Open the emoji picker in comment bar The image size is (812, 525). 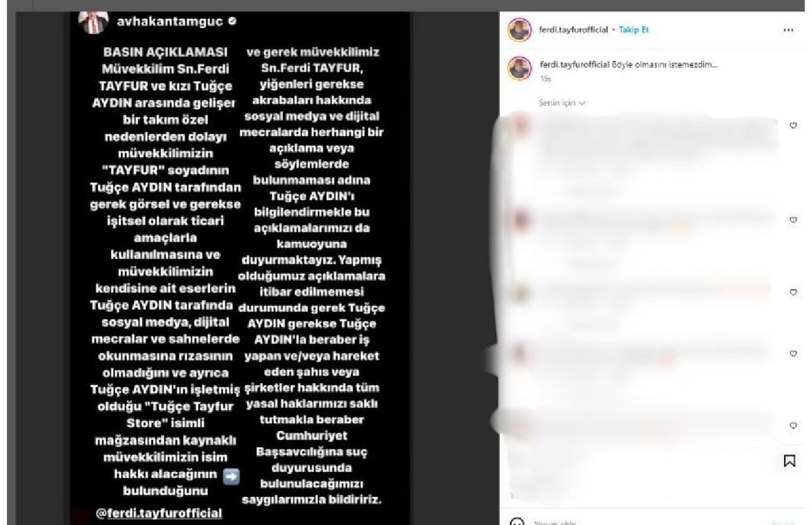[x=518, y=521]
